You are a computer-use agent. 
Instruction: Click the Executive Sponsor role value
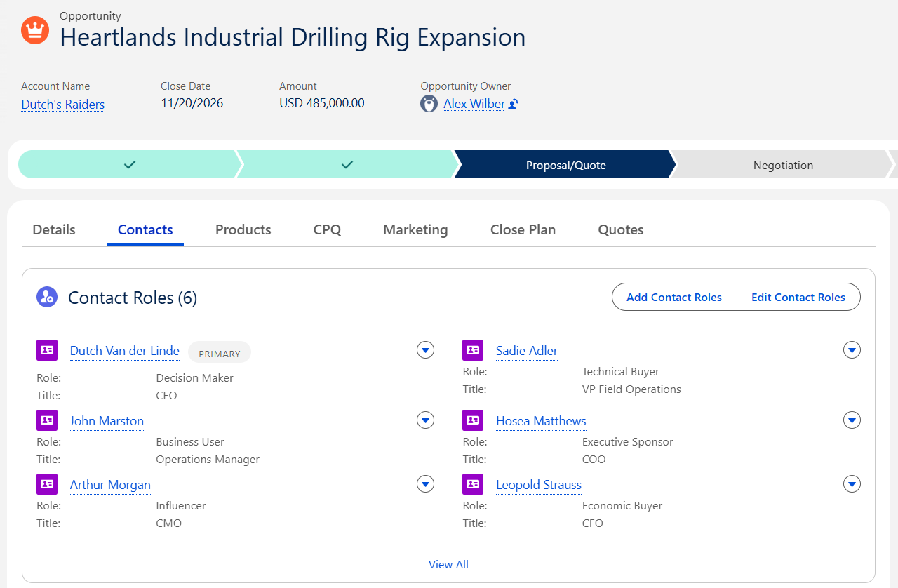coord(628,441)
